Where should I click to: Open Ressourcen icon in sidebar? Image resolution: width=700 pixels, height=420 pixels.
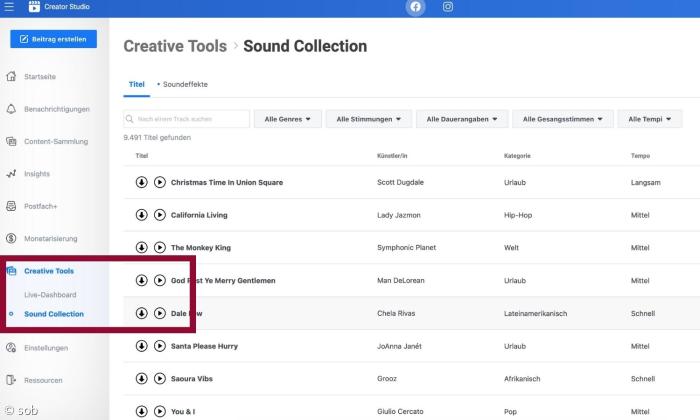(11, 380)
